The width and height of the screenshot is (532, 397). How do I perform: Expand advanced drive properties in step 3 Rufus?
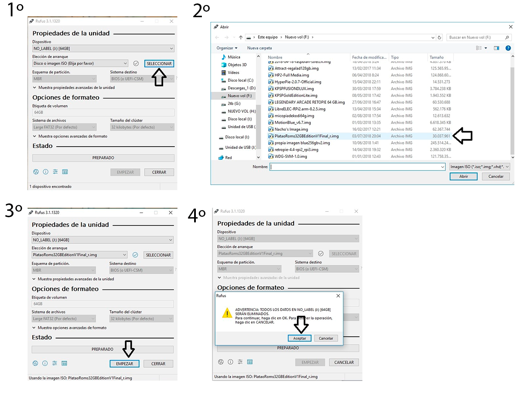point(73,279)
